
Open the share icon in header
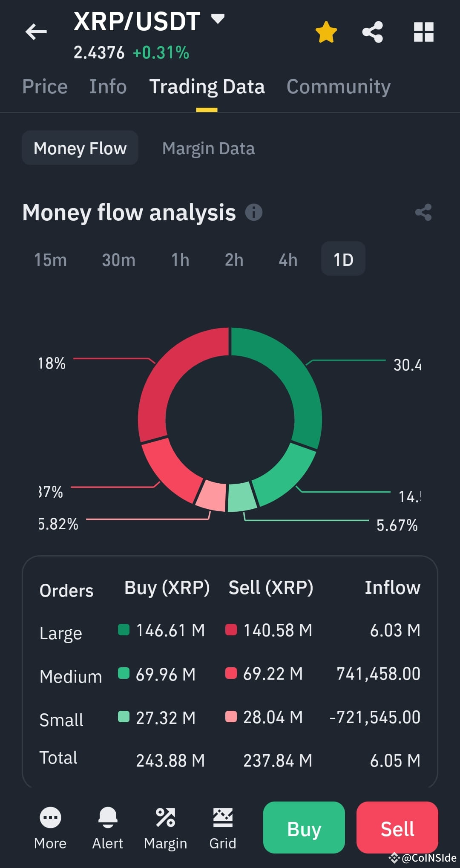(x=373, y=32)
